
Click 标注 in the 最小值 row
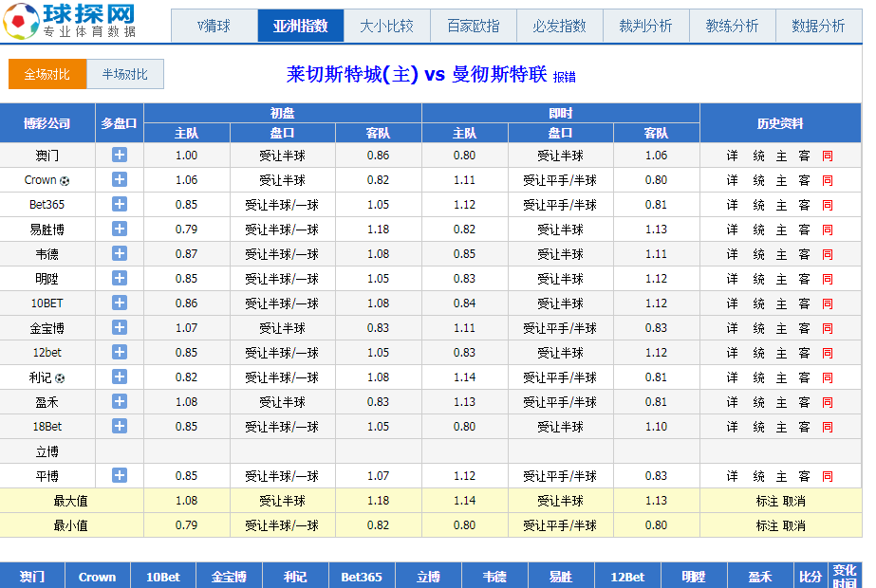pos(767,525)
